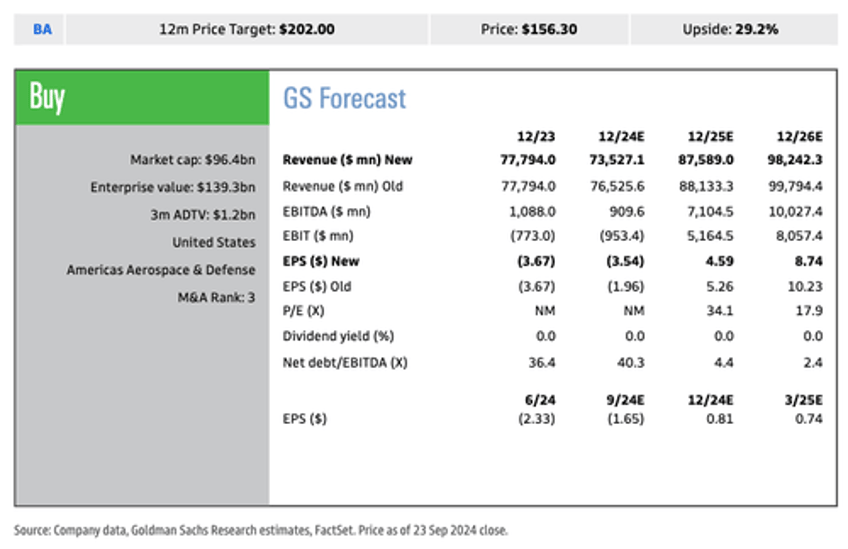Click the 3/25E quarterly column header
This screenshot has height=549, width=848.
coord(804,400)
